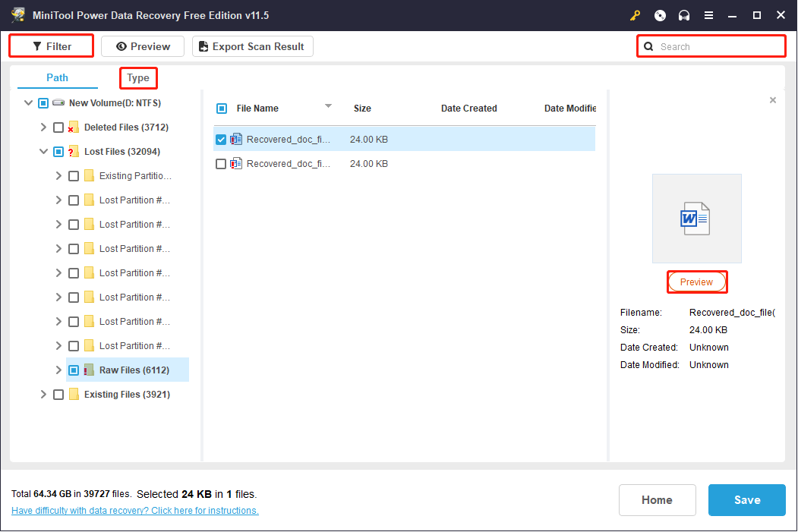Save the selected files
The image size is (798, 532).
747,500
